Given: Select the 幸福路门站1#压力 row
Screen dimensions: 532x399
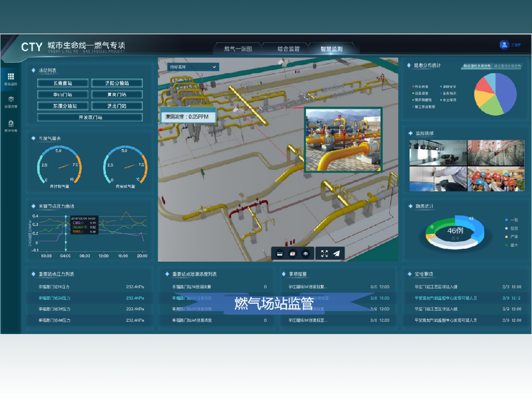Looking at the screenshot, I should (x=90, y=287).
